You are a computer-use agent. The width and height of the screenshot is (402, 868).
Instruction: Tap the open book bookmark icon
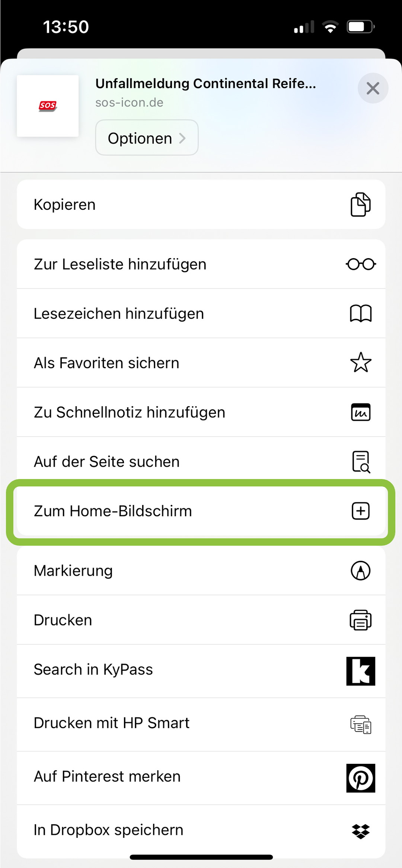360,314
